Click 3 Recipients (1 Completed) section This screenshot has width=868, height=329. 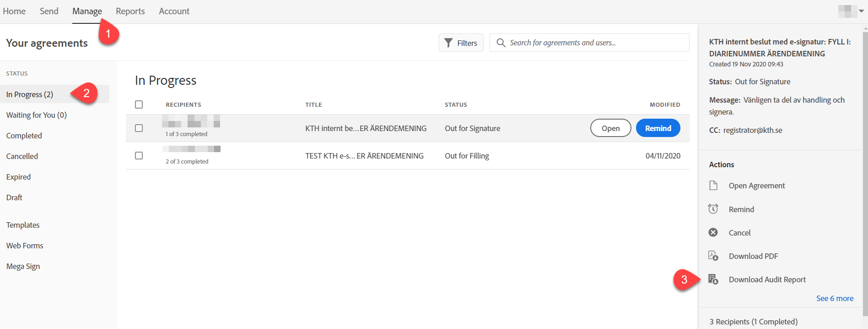point(753,322)
